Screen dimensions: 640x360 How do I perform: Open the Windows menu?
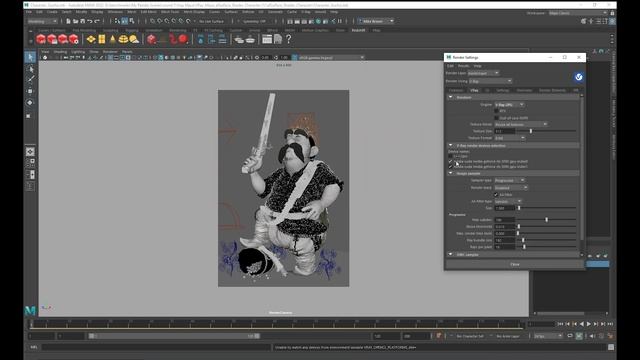point(115,12)
